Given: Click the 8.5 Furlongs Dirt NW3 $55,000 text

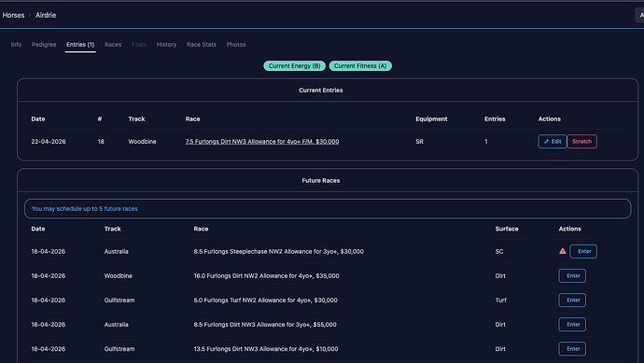Looking at the screenshot, I should pos(265,325).
